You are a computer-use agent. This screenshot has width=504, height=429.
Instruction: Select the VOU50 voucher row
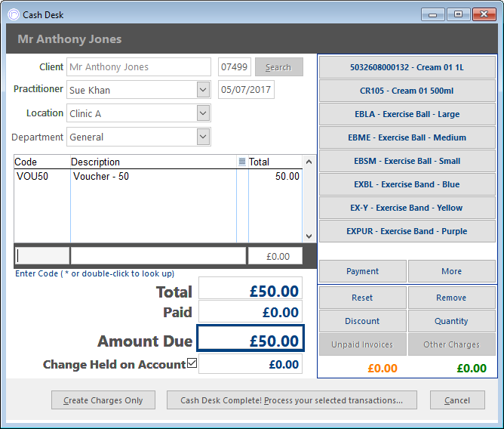point(158,177)
